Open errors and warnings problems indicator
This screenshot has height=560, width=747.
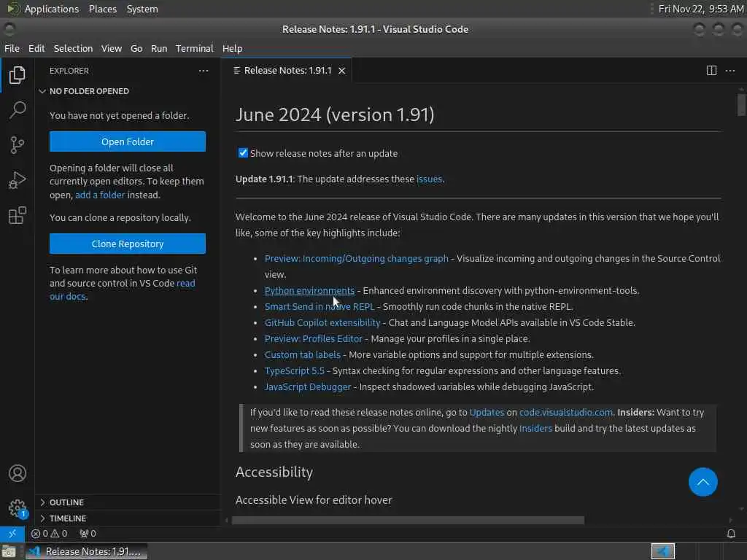[x=49, y=533]
